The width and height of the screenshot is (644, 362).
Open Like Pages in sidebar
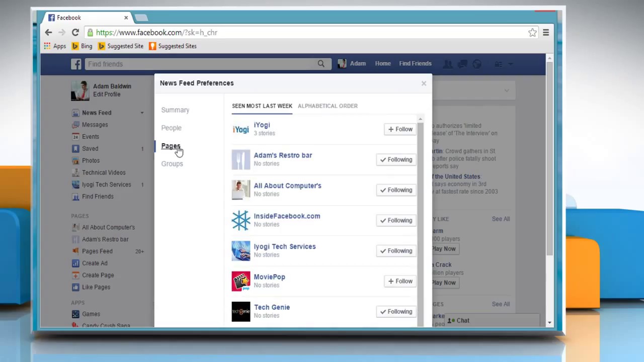coord(96,287)
